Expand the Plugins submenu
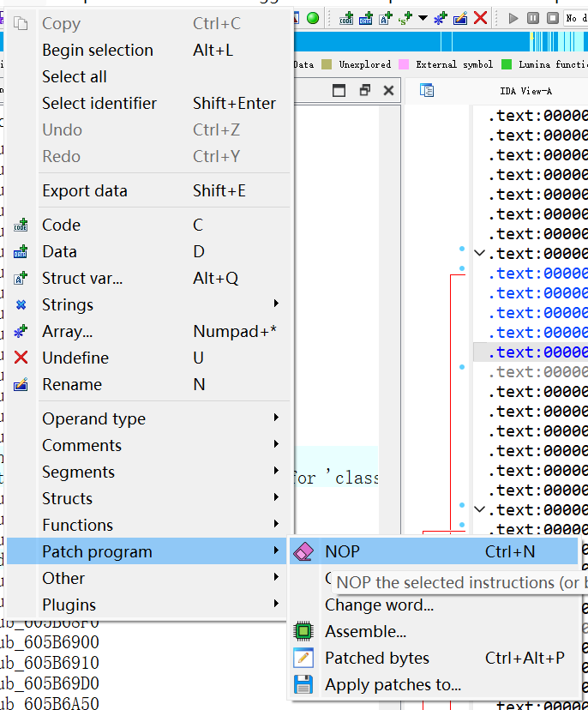 point(148,605)
